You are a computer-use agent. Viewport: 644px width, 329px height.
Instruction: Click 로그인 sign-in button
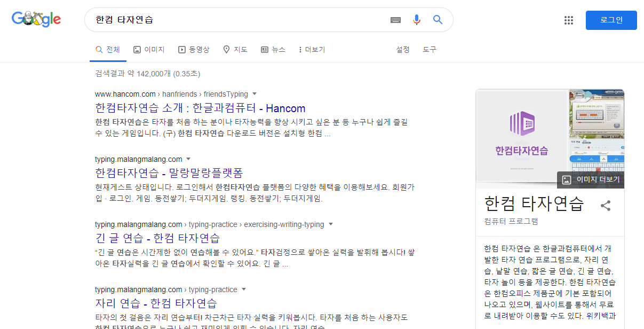tap(611, 20)
